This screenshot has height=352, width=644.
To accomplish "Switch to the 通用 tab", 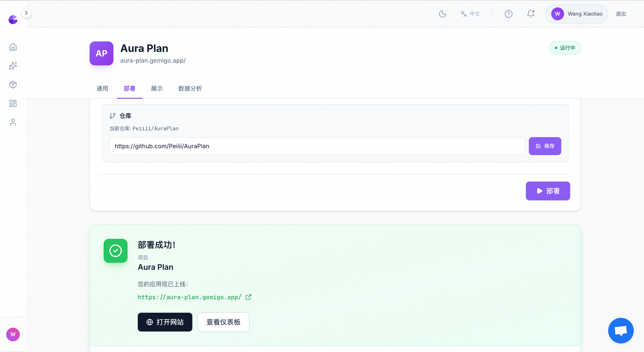I will point(102,88).
